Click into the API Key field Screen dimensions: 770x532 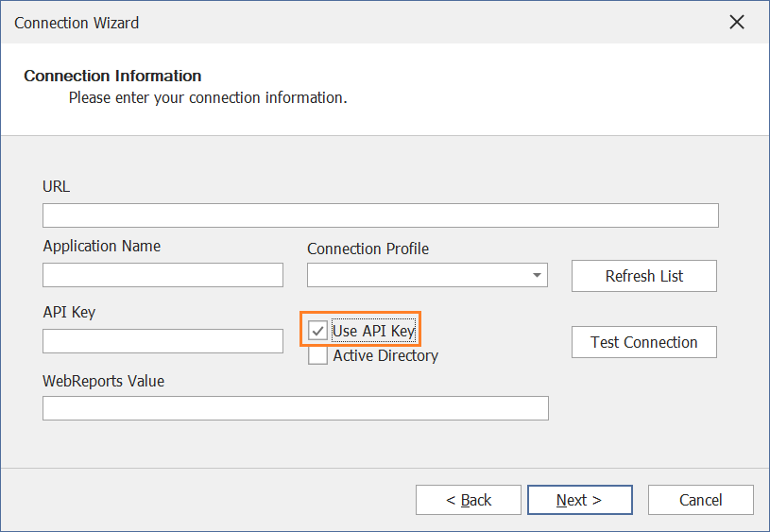pyautogui.click(x=163, y=341)
